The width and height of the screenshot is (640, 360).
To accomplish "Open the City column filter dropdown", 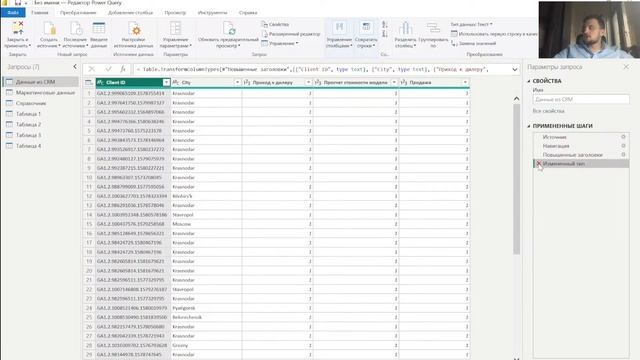I will coord(237,82).
